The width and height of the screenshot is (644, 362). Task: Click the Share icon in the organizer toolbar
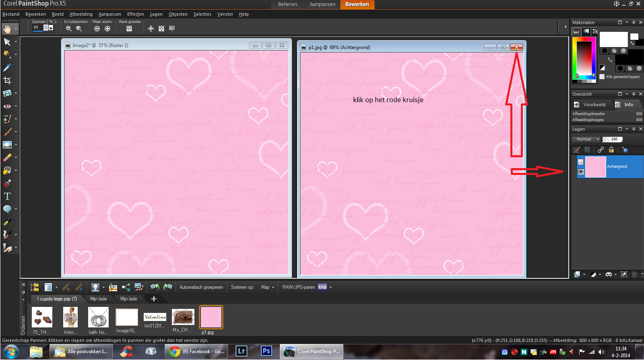[x=126, y=287]
